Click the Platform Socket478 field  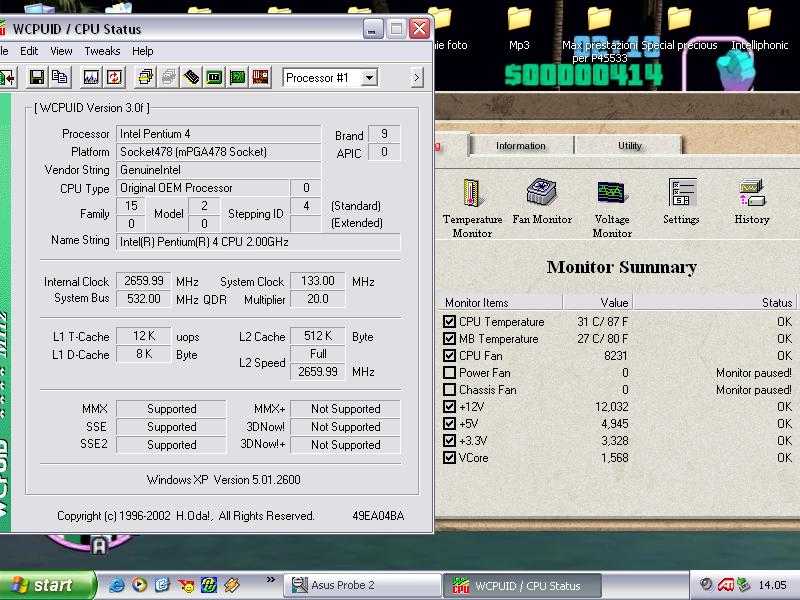coord(218,152)
